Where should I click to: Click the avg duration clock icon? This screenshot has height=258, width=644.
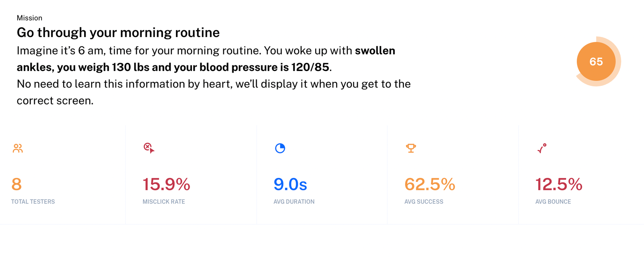click(x=280, y=148)
